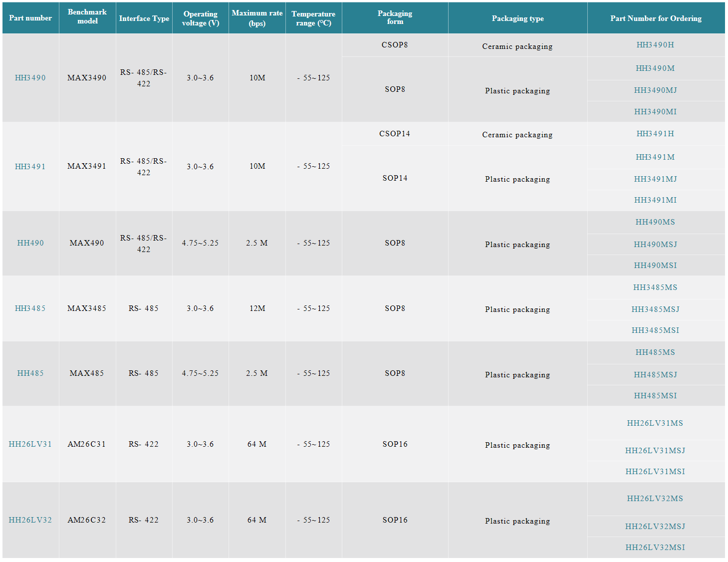
Task: Click the Interface Type column header
Action: coord(144,18)
